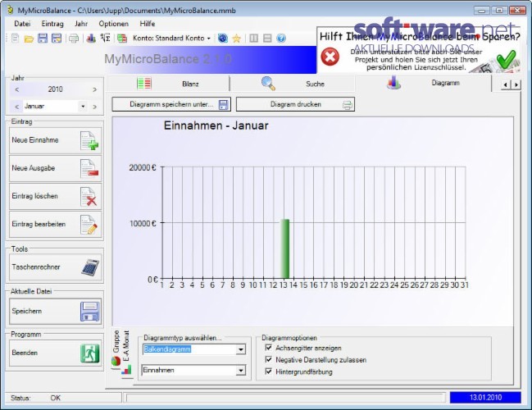Select the Gruppe pie chart side tab

click(116, 349)
